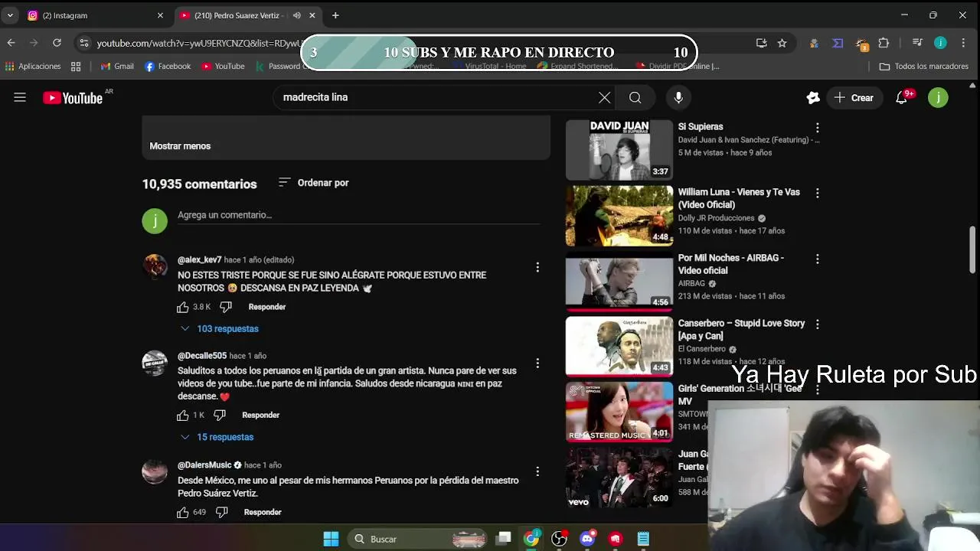Open the Chrome extensions puzzle icon
Image resolution: width=980 pixels, height=551 pixels.
[x=884, y=43]
